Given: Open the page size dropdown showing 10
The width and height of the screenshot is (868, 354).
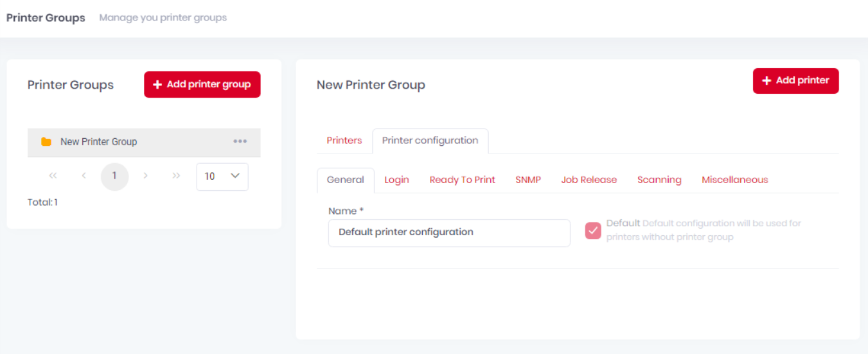Looking at the screenshot, I should coord(222,176).
